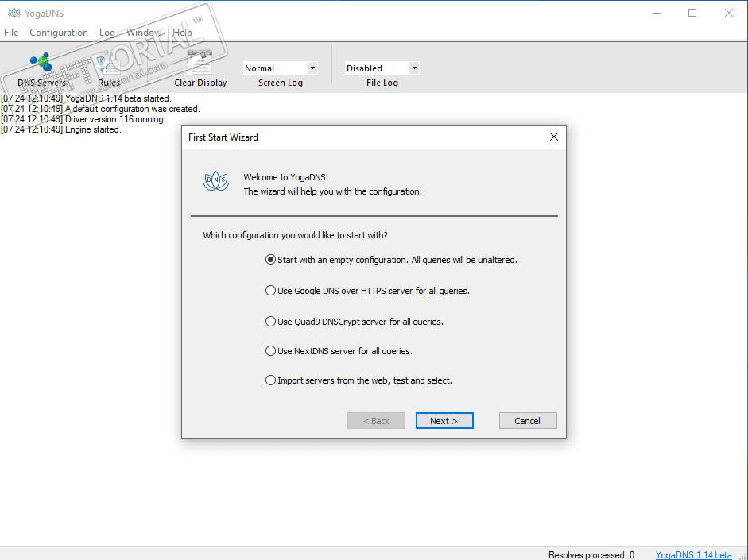748x560 pixels.
Task: Click 'Which configuration you would like to start with?' text
Action: pyautogui.click(x=295, y=235)
